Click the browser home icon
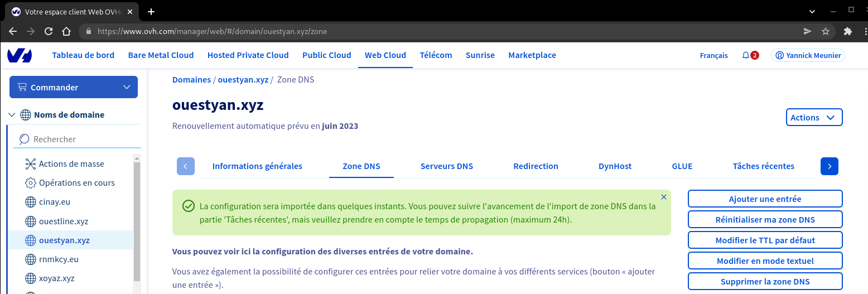Screen dimensions: 868x294 point(66,32)
